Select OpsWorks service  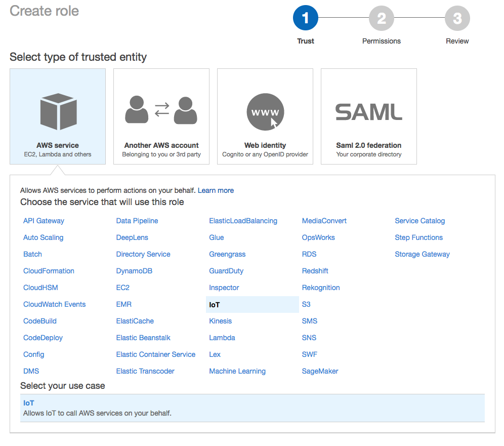(x=318, y=237)
